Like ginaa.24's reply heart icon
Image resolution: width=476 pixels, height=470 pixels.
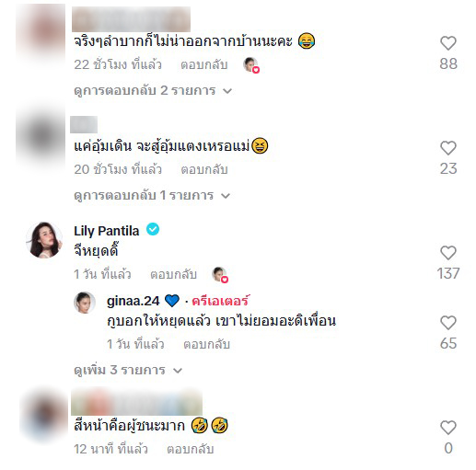coord(448,323)
